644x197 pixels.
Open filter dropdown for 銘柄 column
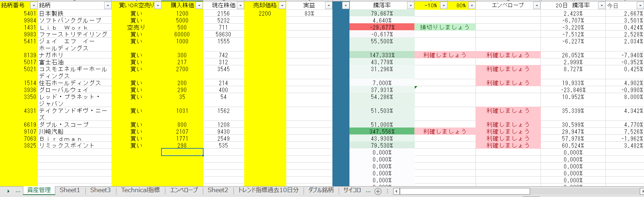[x=108, y=6]
